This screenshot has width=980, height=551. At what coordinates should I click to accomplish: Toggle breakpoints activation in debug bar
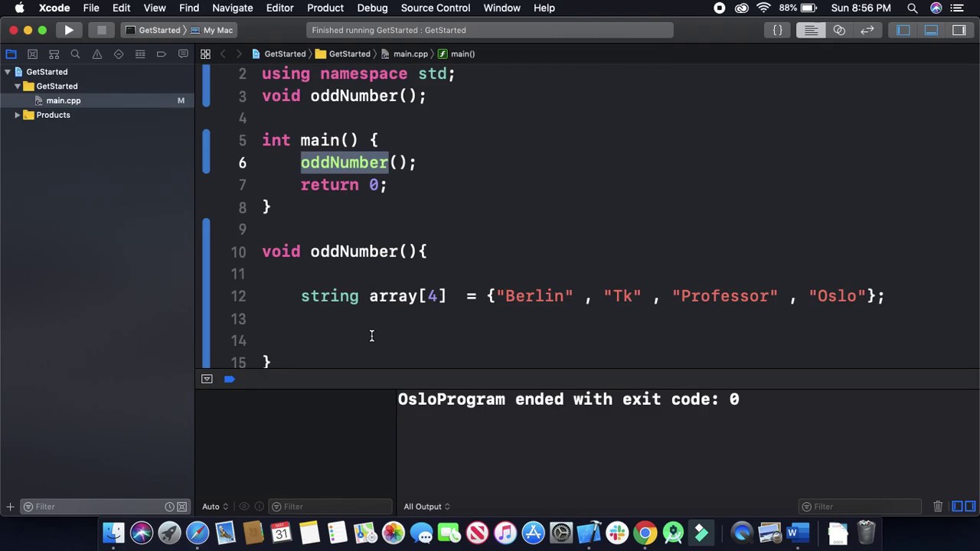[229, 379]
